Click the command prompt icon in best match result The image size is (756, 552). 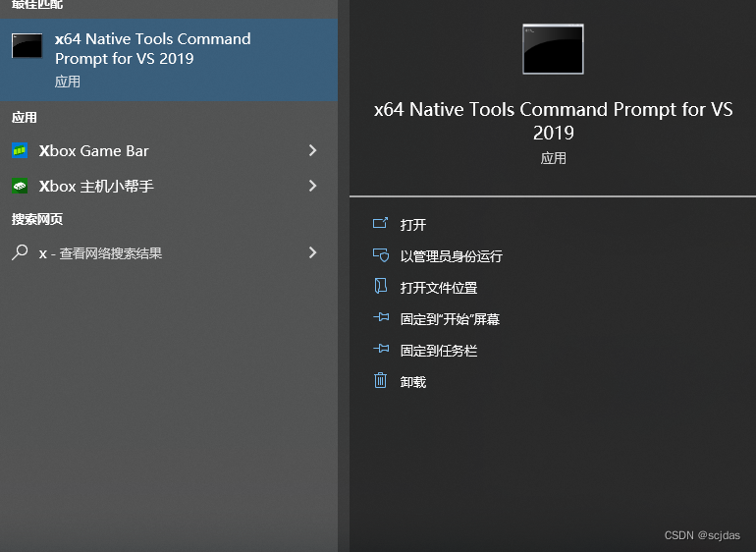(27, 46)
